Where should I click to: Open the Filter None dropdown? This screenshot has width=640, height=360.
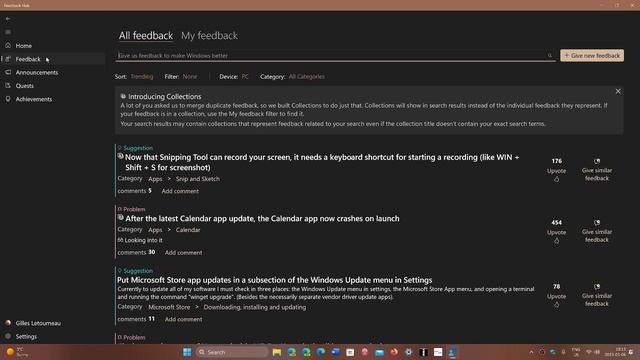click(x=190, y=76)
